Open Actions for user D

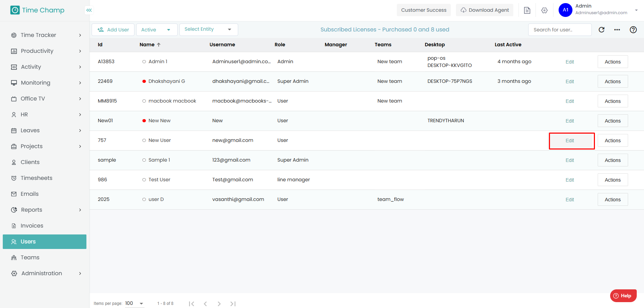coord(613,200)
